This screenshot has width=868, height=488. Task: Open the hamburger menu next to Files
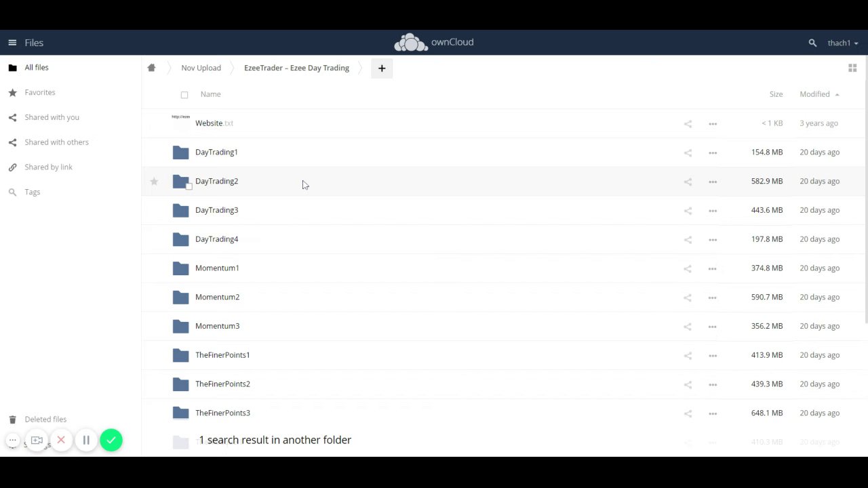tap(12, 43)
